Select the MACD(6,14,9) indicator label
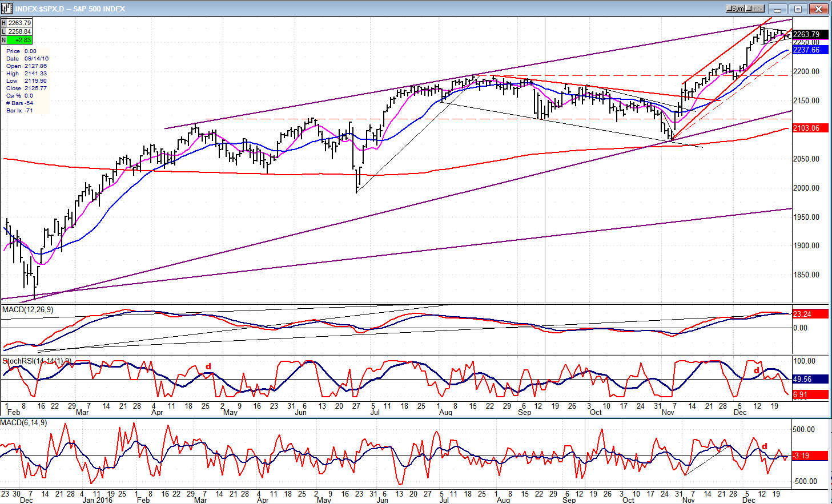Viewport: 832px width, 504px height. coord(24,423)
